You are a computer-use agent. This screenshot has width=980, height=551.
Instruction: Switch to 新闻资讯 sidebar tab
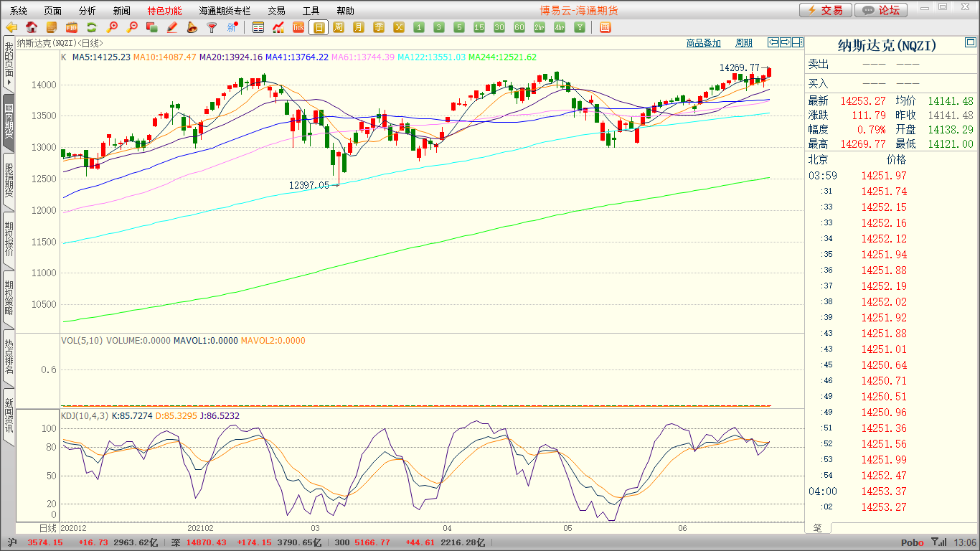click(x=9, y=416)
